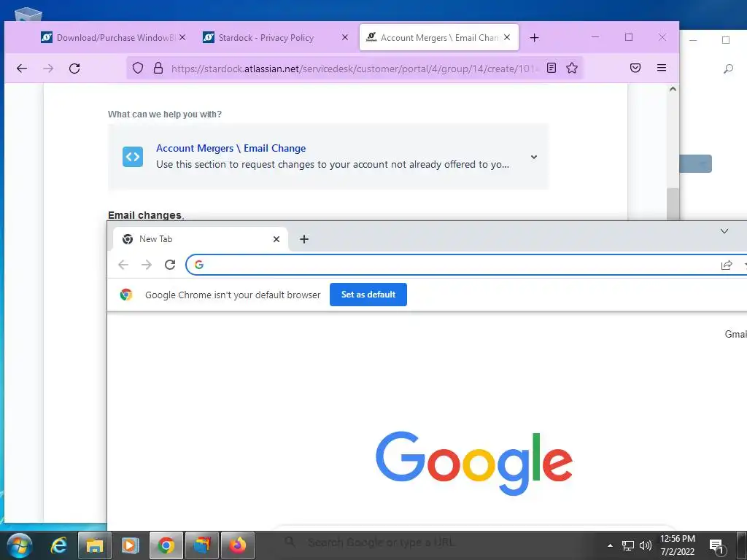Open Firefox tracking protection shield
This screenshot has height=560, width=747.
(x=138, y=68)
